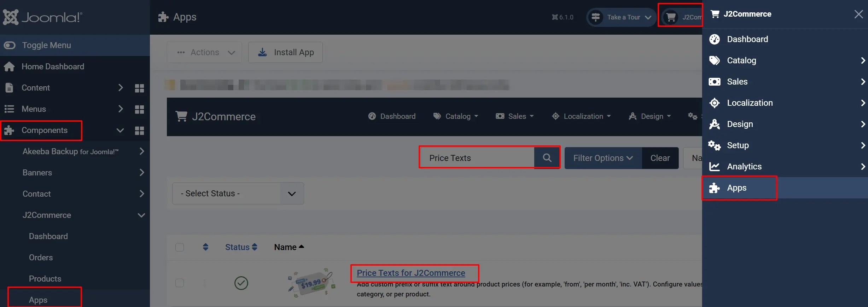Expand Akeeba Backup submenu
Screen dimensions: 868x307
142,151
